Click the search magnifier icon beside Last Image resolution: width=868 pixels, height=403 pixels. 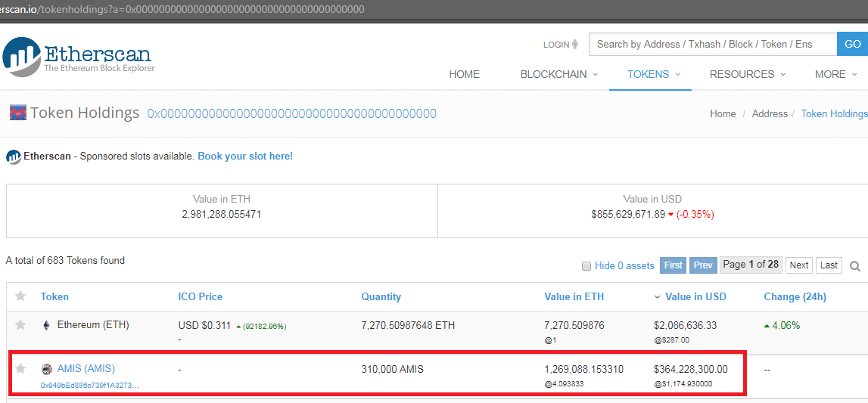click(855, 266)
